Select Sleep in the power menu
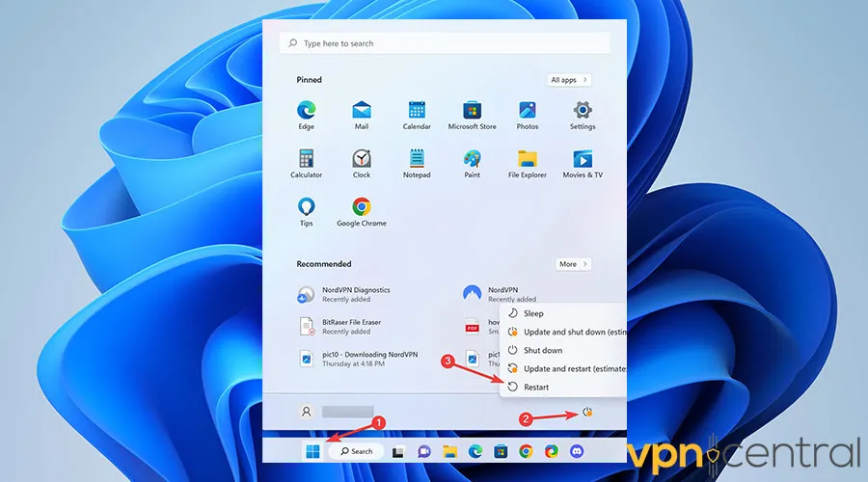The image size is (868, 482). [563, 313]
